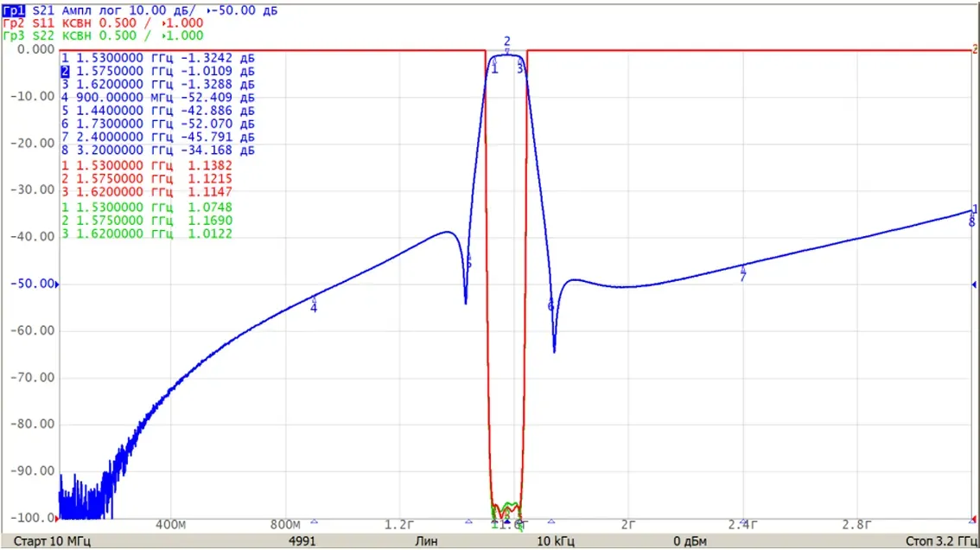Viewport: 980px width, 550px height.
Task: Click the -50.00 Y-axis reference label
Action: point(33,284)
